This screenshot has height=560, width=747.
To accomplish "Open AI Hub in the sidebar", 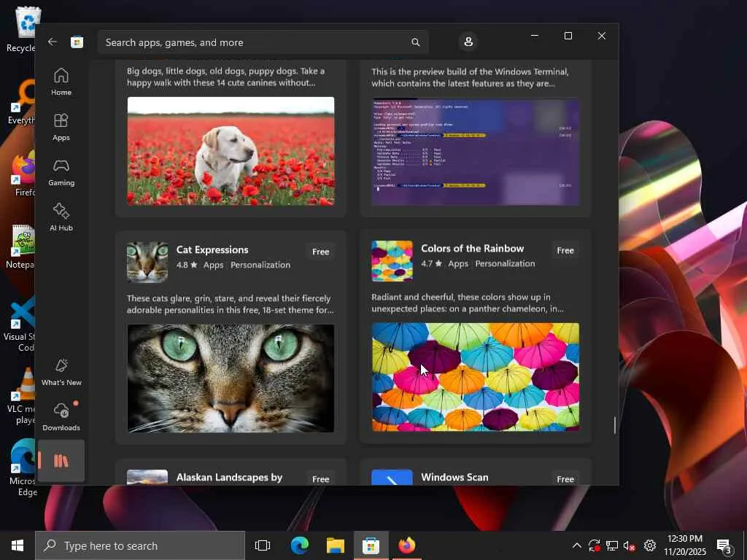I will tap(61, 217).
